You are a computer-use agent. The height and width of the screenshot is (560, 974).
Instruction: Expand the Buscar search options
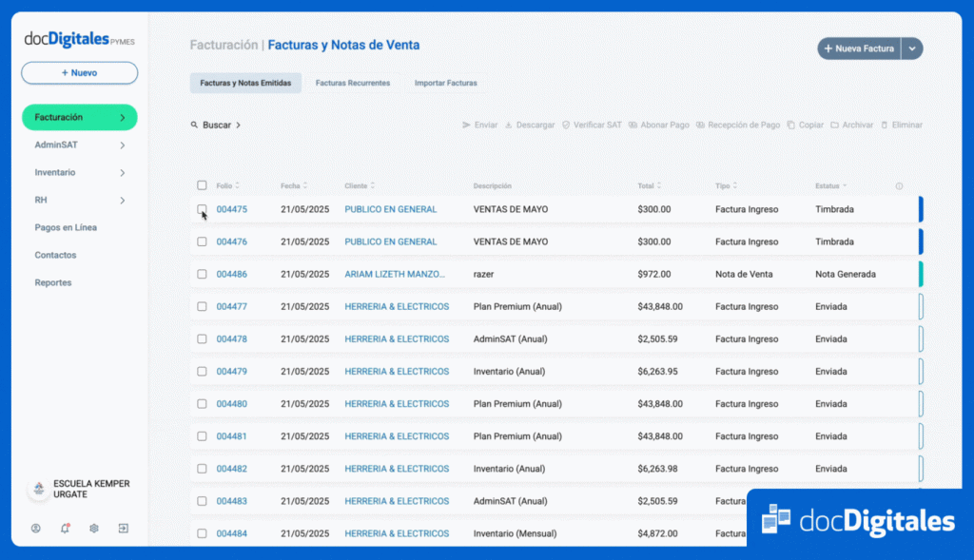(x=216, y=126)
